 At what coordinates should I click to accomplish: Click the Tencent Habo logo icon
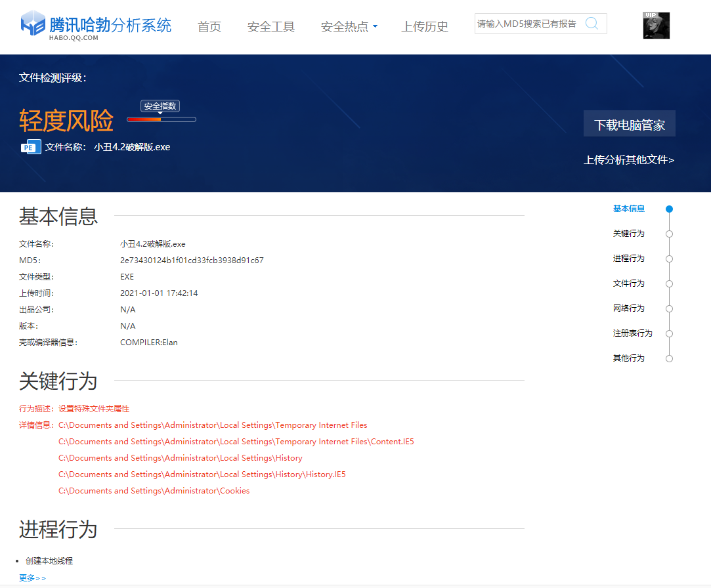click(33, 24)
